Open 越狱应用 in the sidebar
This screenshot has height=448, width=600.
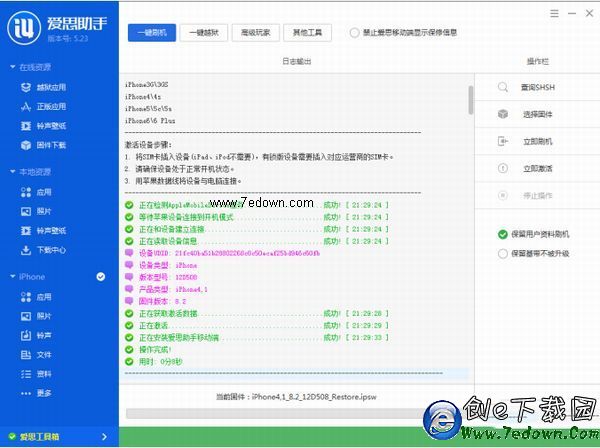(43, 87)
